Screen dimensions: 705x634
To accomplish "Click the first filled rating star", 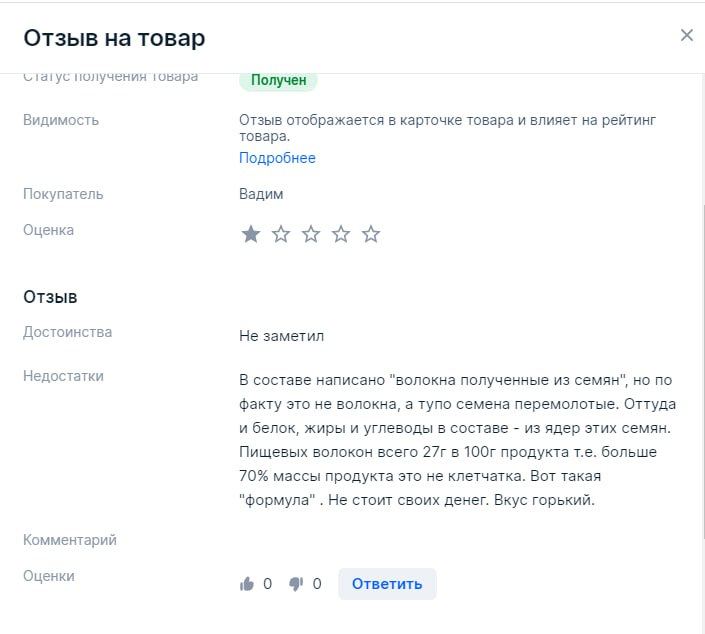I will [x=251, y=234].
